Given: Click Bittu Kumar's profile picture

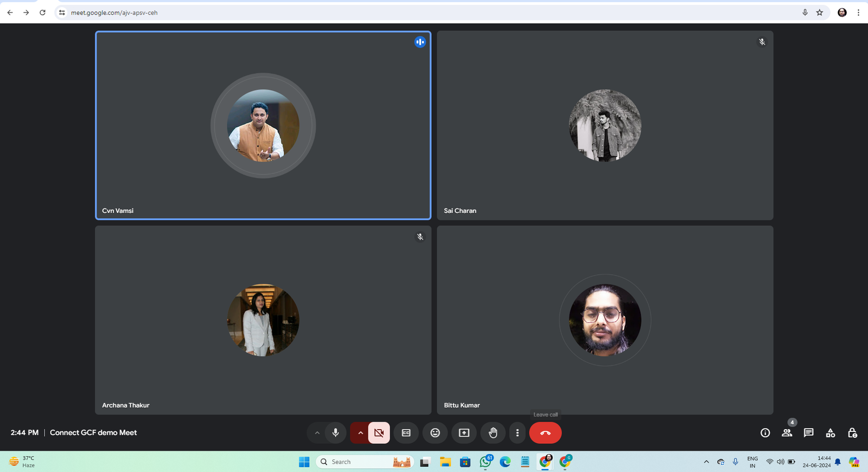Looking at the screenshot, I should coord(605,320).
